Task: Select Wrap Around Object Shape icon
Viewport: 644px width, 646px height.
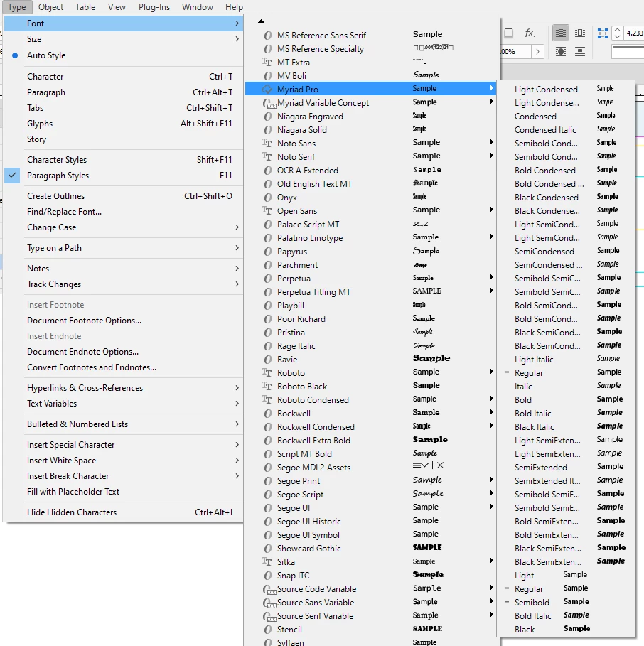Action: 560,51
